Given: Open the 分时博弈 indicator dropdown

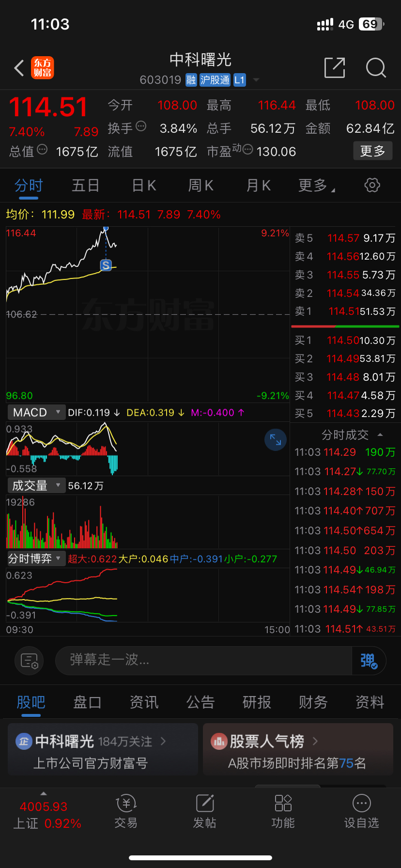Looking at the screenshot, I should tap(35, 558).
